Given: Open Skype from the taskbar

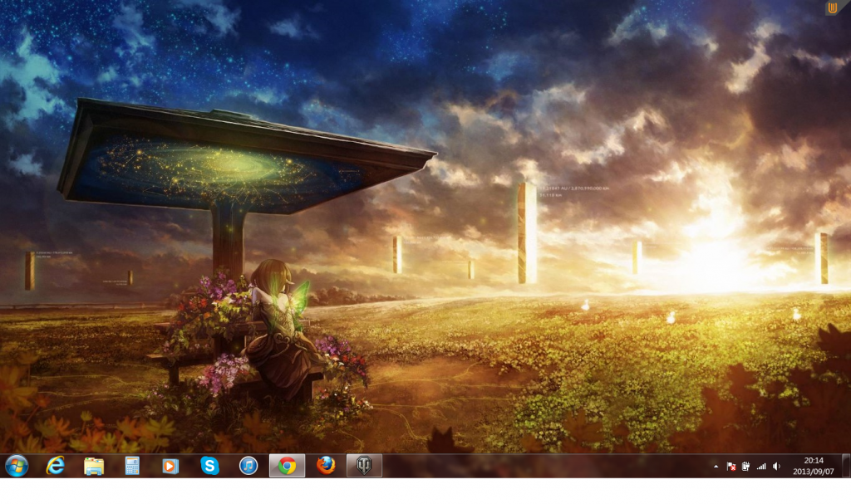Looking at the screenshot, I should [x=209, y=466].
